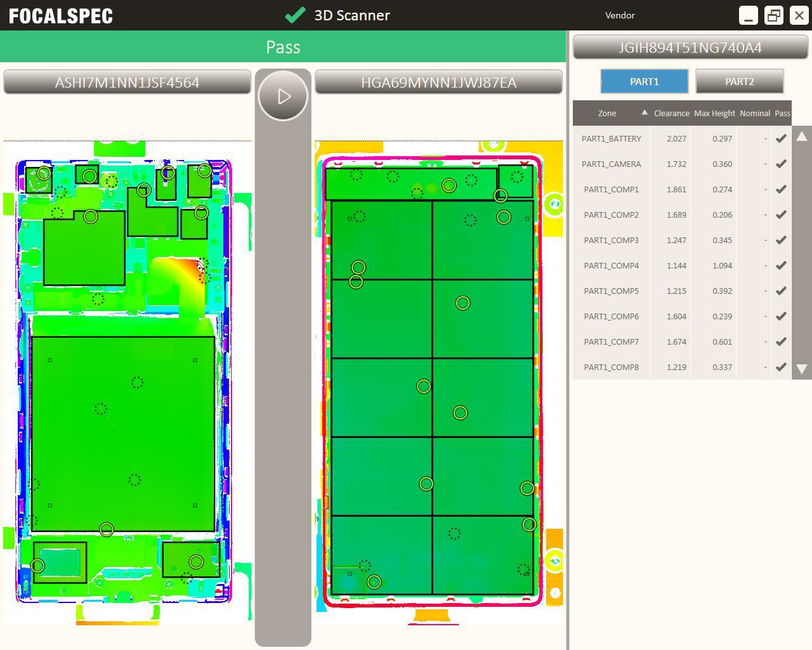Image resolution: width=812 pixels, height=650 pixels.
Task: Click the Clearance column header
Action: click(x=671, y=113)
